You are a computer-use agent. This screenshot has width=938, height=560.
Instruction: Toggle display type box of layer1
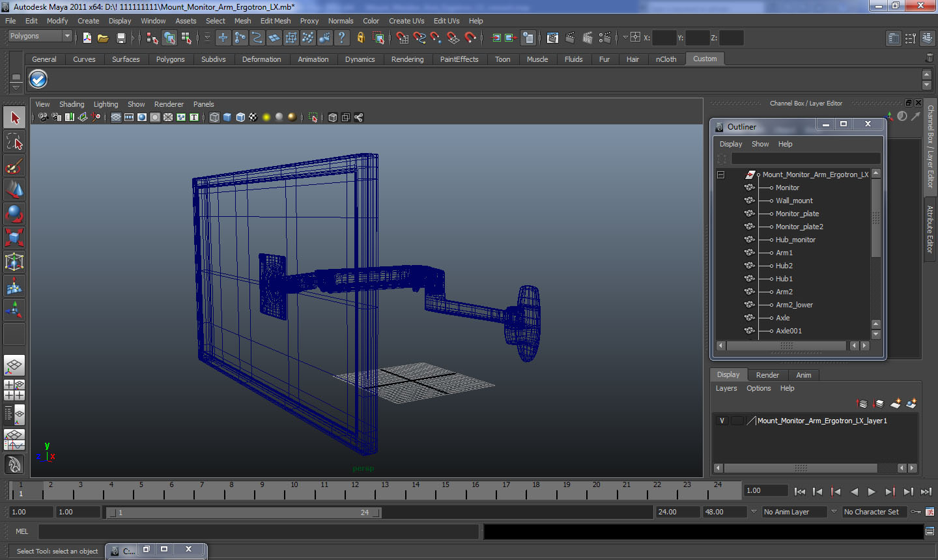click(737, 421)
